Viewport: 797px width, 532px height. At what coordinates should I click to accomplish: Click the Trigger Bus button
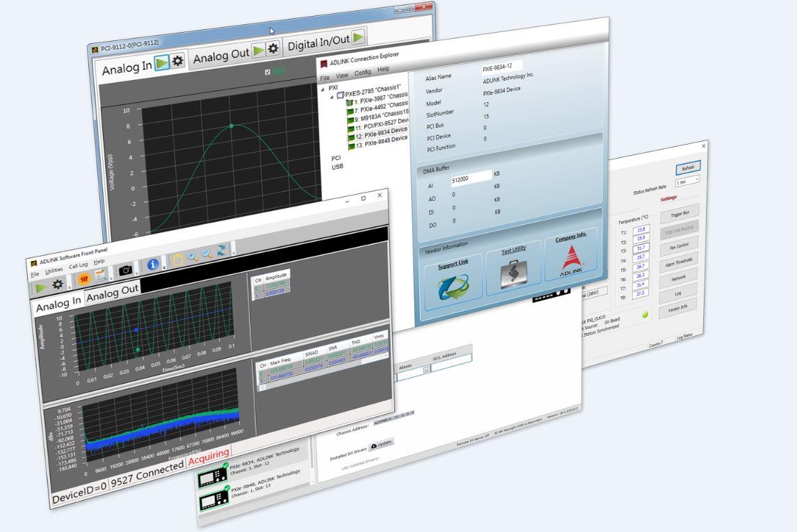(679, 214)
